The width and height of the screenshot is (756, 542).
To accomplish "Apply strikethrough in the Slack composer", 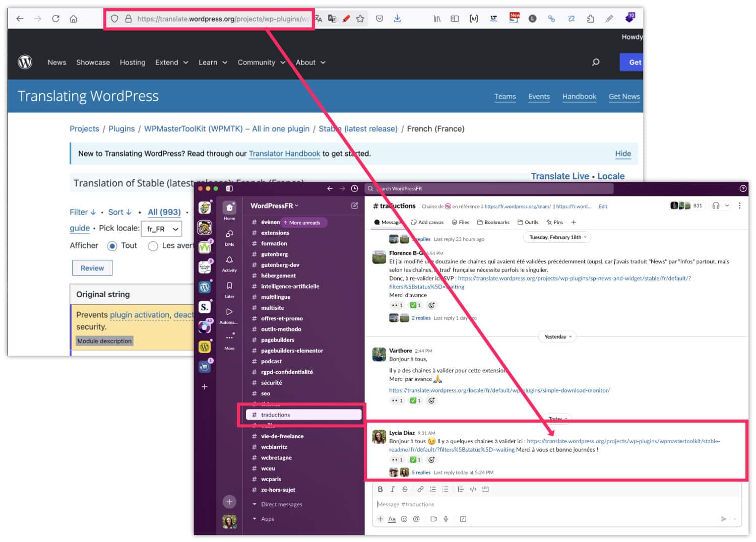I will (x=405, y=489).
